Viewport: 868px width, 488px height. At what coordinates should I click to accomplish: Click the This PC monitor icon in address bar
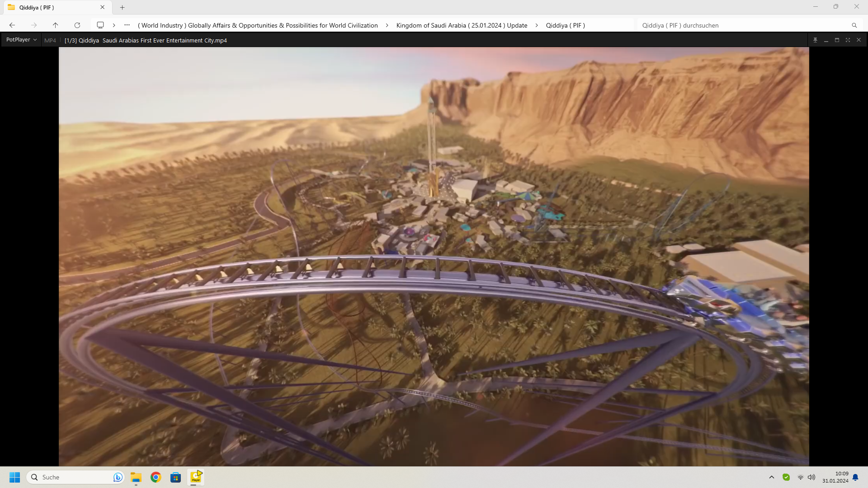click(100, 25)
